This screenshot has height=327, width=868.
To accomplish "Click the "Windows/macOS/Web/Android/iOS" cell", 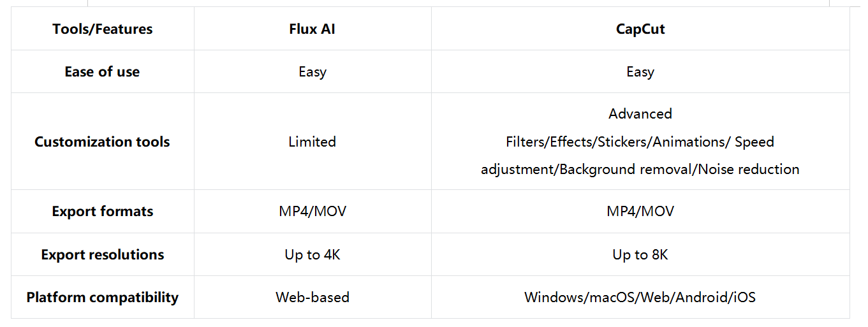I will click(x=640, y=297).
